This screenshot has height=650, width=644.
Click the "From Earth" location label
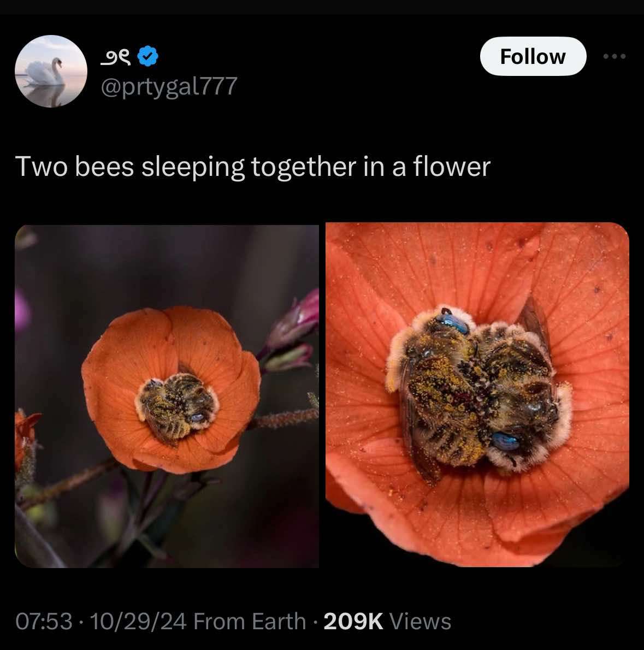click(249, 621)
